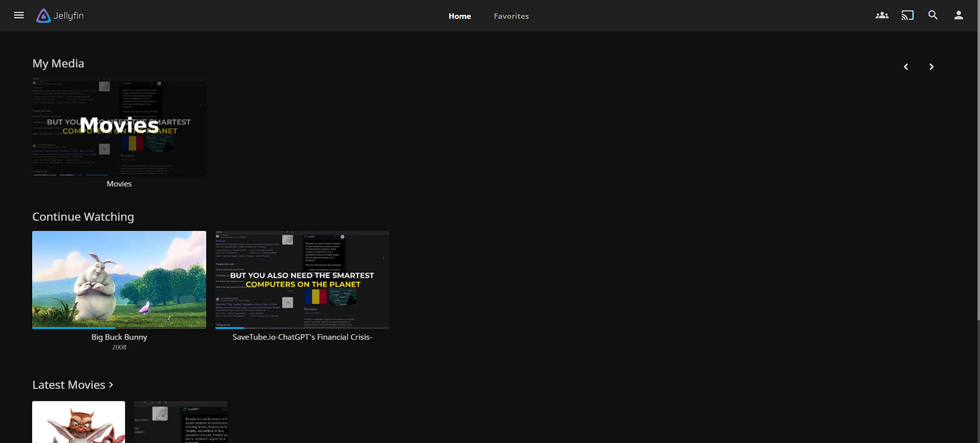Screen dimensions: 980x443
Task: Open the hamburger navigation menu
Action: [19, 15]
